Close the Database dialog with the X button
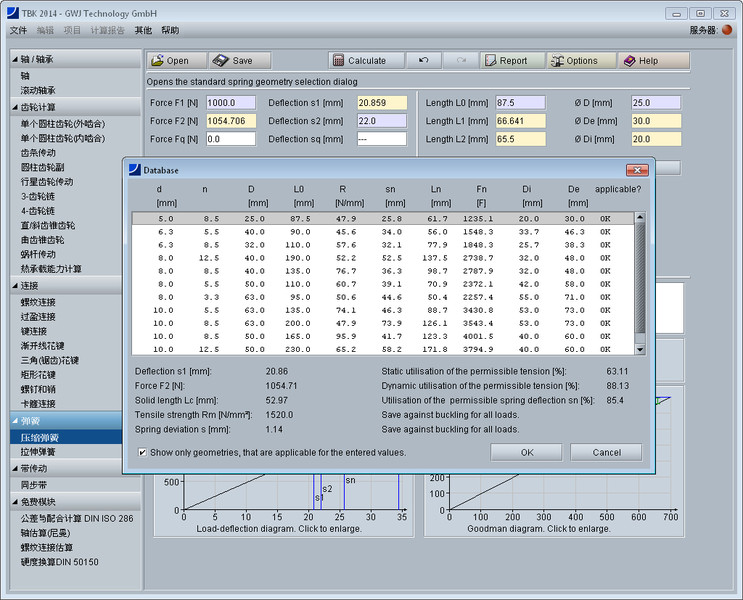 636,170
